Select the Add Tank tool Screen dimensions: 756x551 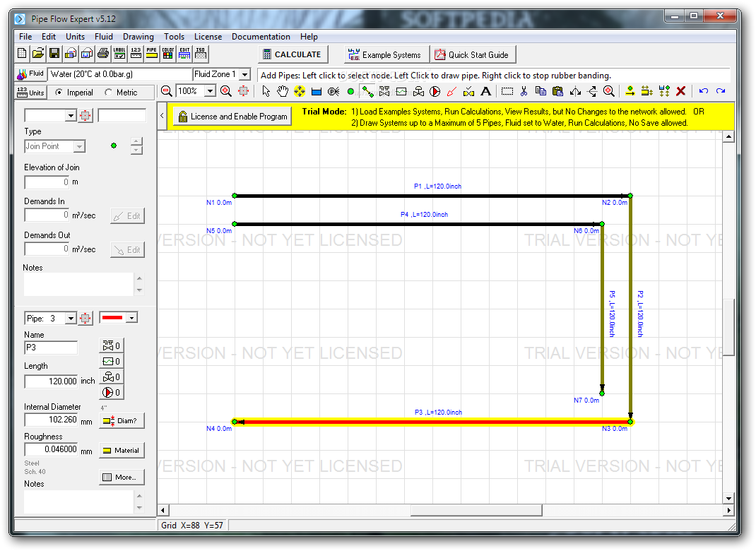click(317, 91)
